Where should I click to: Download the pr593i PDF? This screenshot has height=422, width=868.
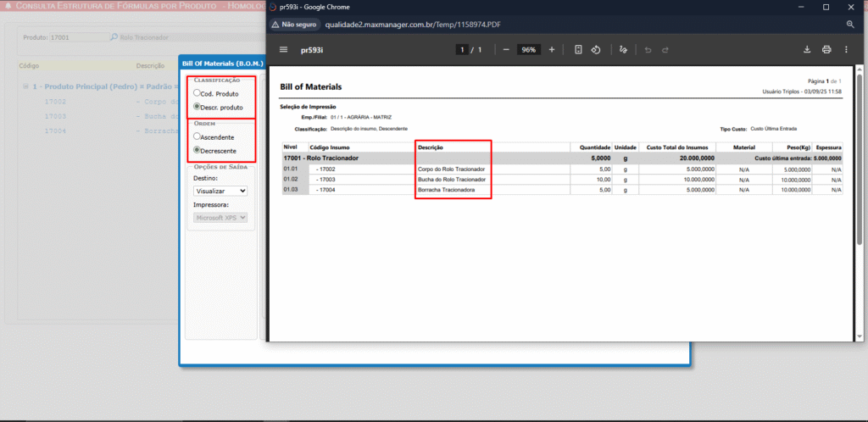807,50
